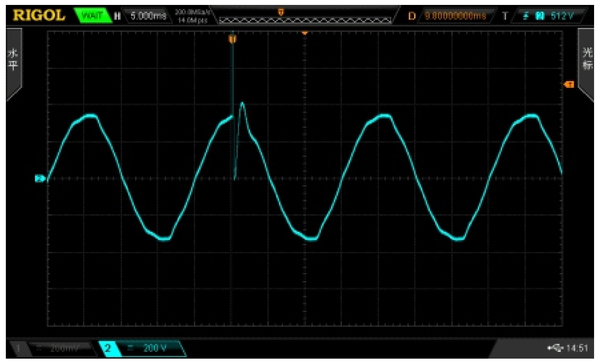Click the RIGOL logo
Viewport: 599px width, 364px height.
coord(39,16)
